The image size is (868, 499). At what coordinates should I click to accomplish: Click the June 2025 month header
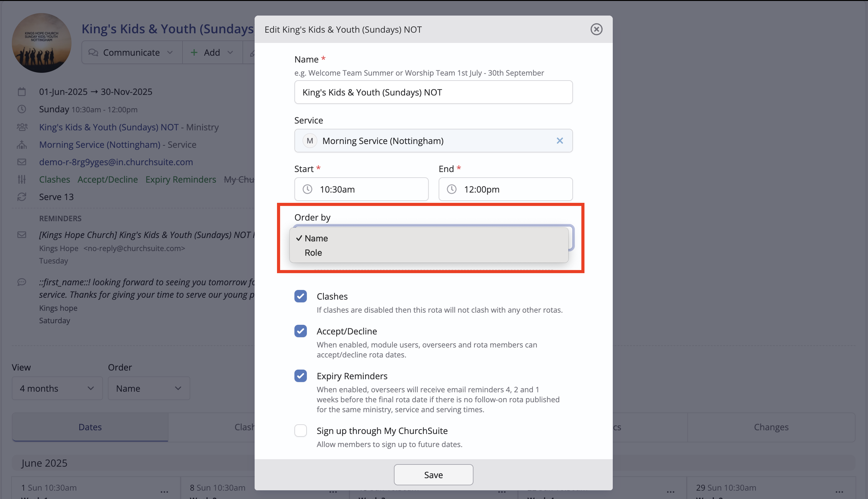44,463
